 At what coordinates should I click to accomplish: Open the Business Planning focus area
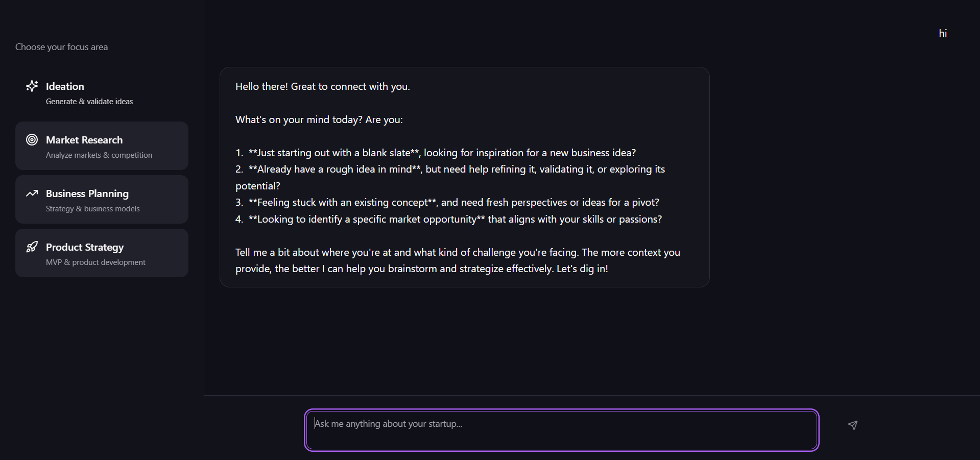102,199
